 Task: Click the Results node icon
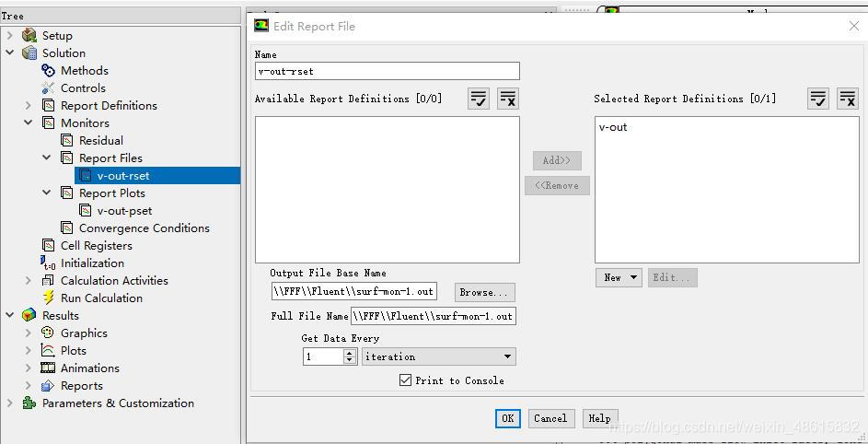[x=29, y=315]
